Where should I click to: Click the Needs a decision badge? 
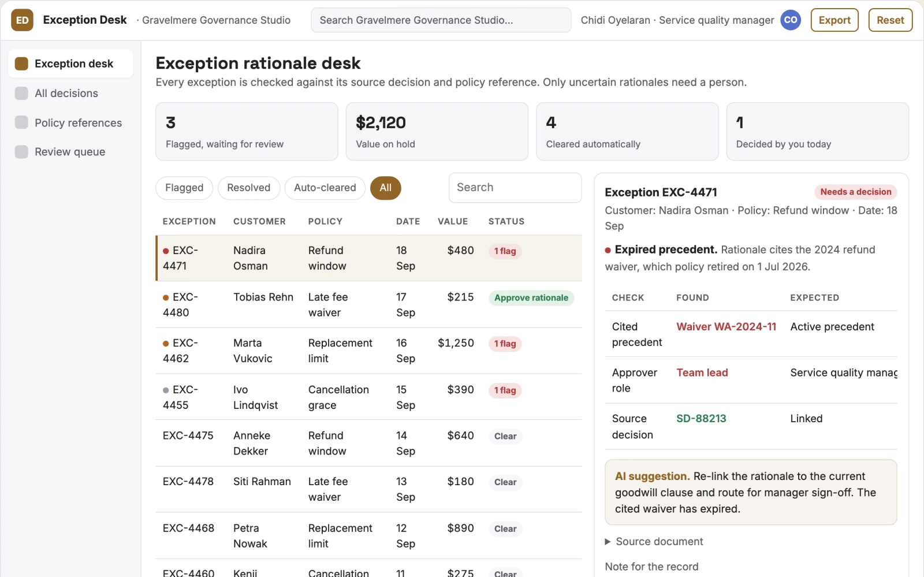(856, 192)
